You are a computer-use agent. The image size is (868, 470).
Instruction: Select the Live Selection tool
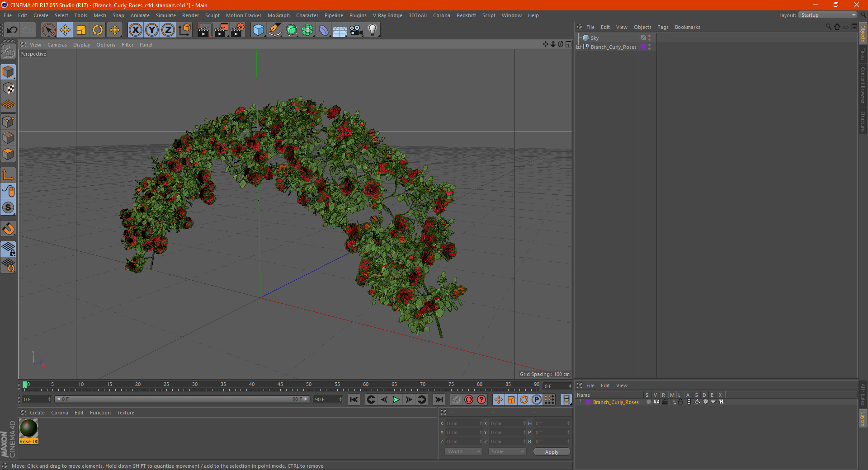point(48,30)
